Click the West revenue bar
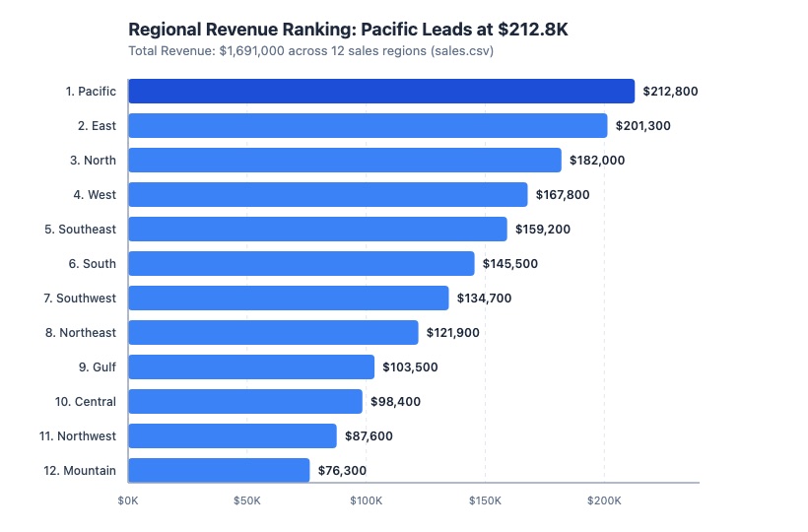 click(328, 195)
